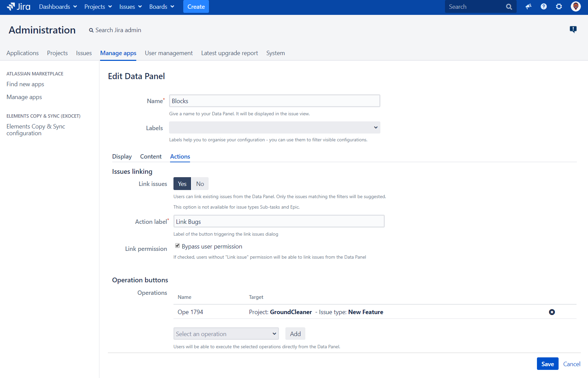The image size is (588, 378).
Task: Click into the Action label field
Action: click(279, 221)
